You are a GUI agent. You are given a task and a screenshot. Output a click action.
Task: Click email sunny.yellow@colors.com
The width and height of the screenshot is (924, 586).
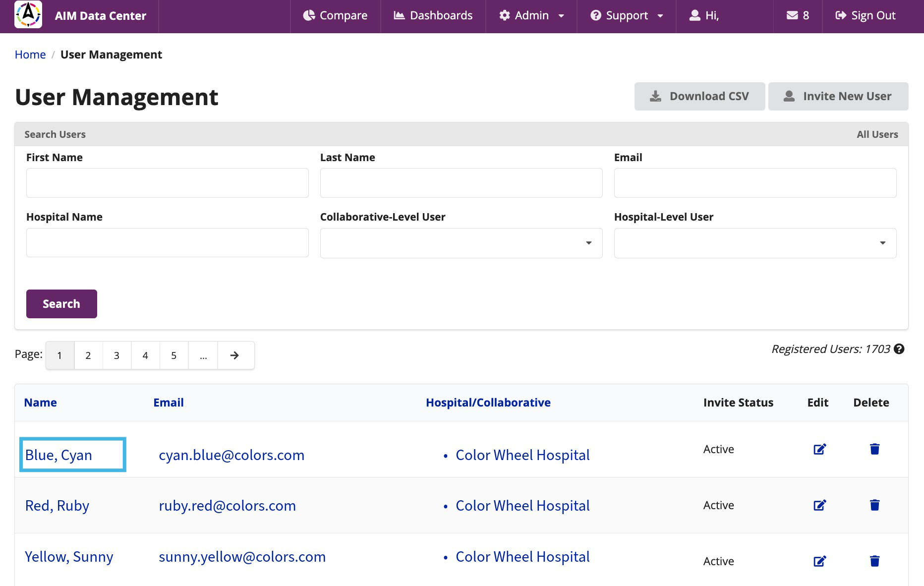point(242,557)
